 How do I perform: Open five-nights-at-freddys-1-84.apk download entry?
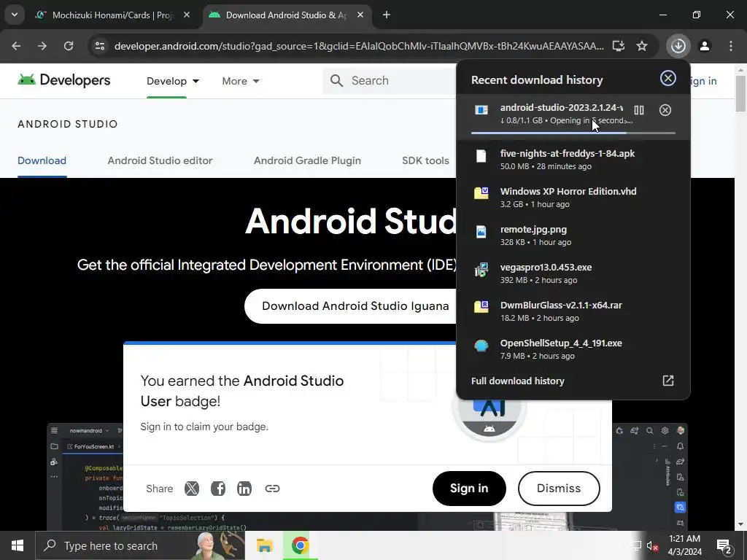[573, 160]
